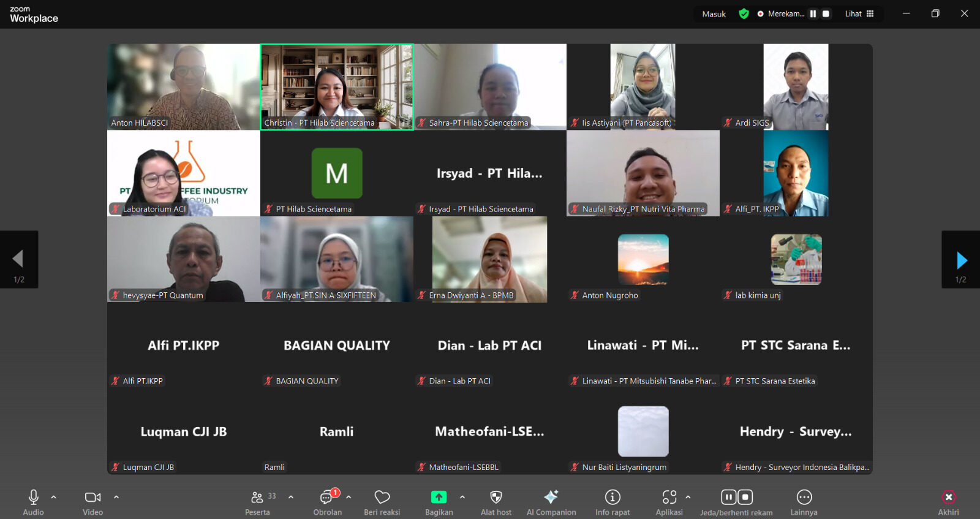Go to next gallery page arrow
The width and height of the screenshot is (980, 519).
point(961,260)
